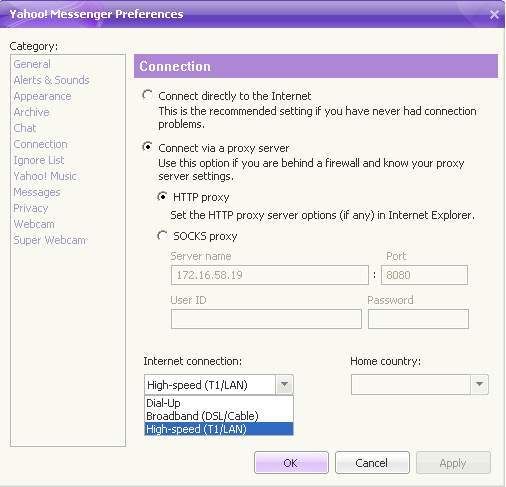Image resolution: width=506 pixels, height=487 pixels.
Task: Open the Yahoo! Music category
Action: click(45, 176)
